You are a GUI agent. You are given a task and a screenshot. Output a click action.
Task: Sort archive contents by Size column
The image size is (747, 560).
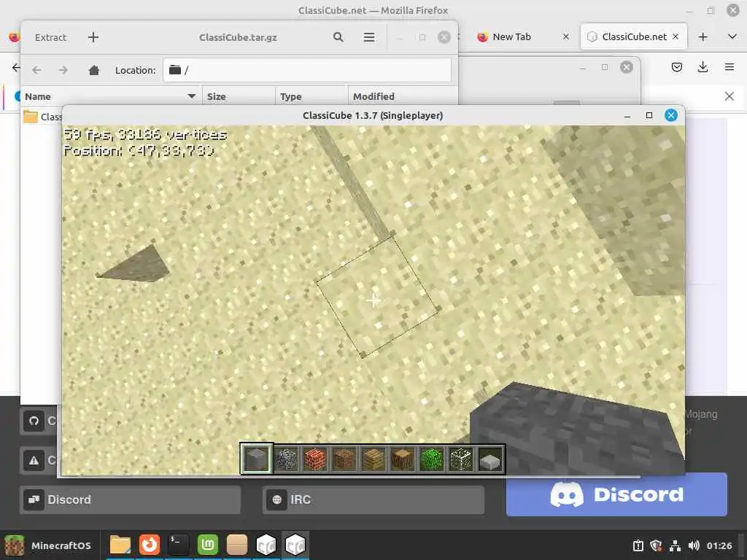pos(239,96)
